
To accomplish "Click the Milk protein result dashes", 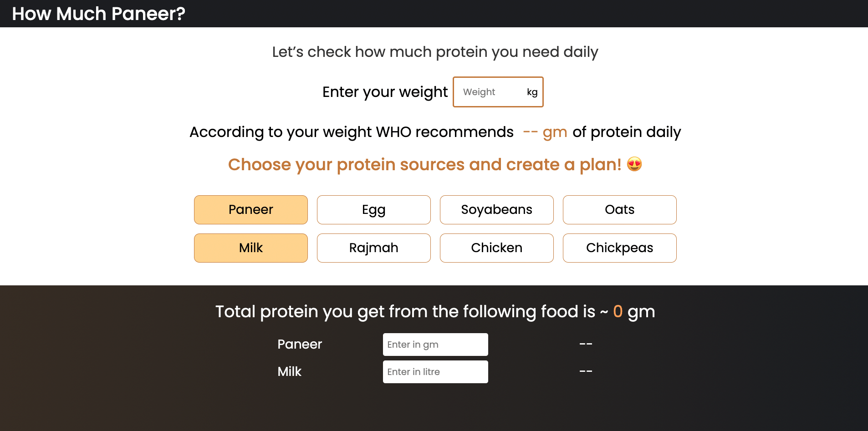I will tap(586, 371).
